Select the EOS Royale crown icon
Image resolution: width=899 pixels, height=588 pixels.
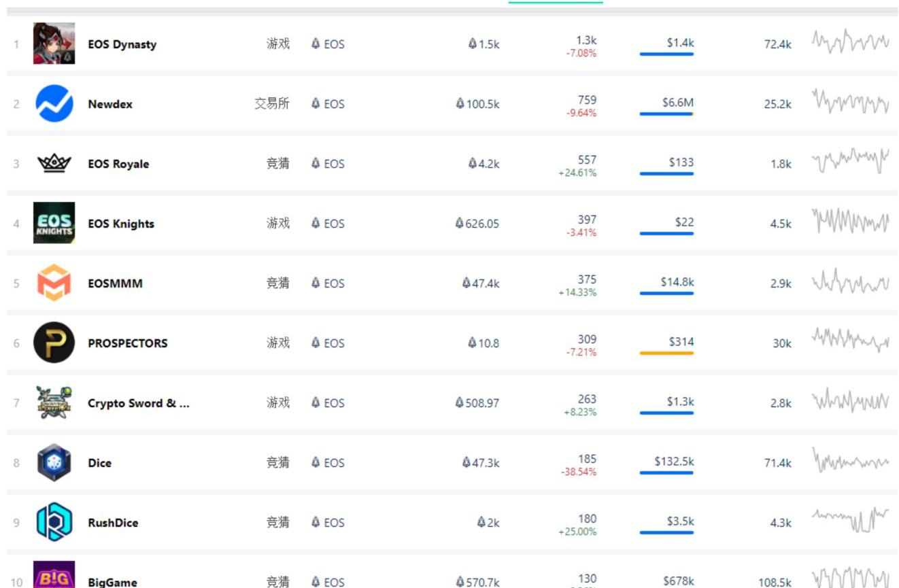[54, 163]
